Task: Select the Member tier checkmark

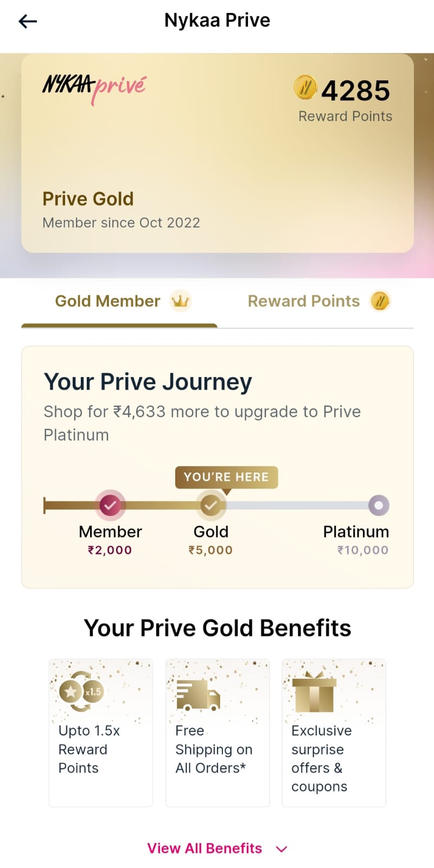Action: pos(110,506)
